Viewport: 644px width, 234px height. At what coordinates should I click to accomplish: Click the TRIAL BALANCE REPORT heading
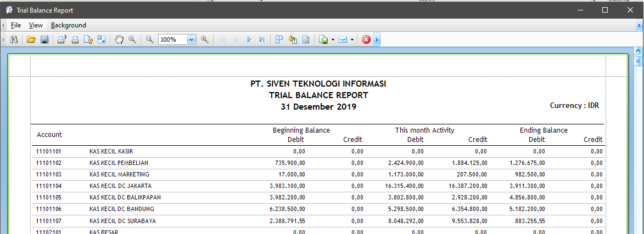coord(319,95)
